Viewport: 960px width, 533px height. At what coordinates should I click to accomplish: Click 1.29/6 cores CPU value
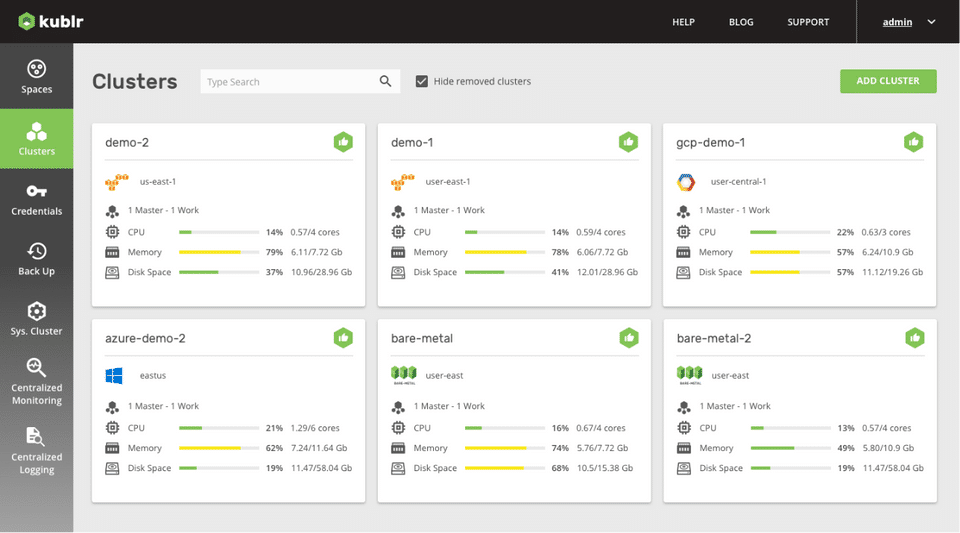click(315, 428)
